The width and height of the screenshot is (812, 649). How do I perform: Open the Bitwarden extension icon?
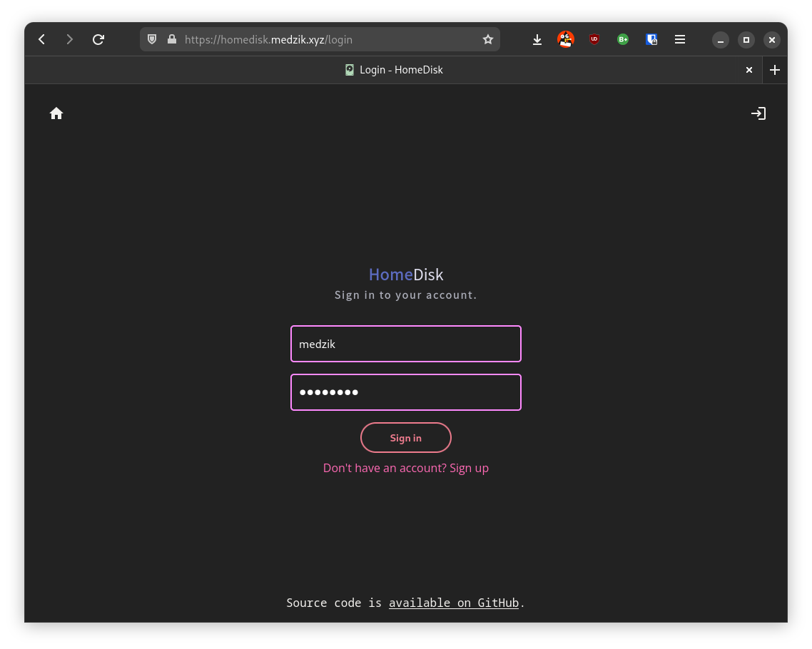[651, 39]
